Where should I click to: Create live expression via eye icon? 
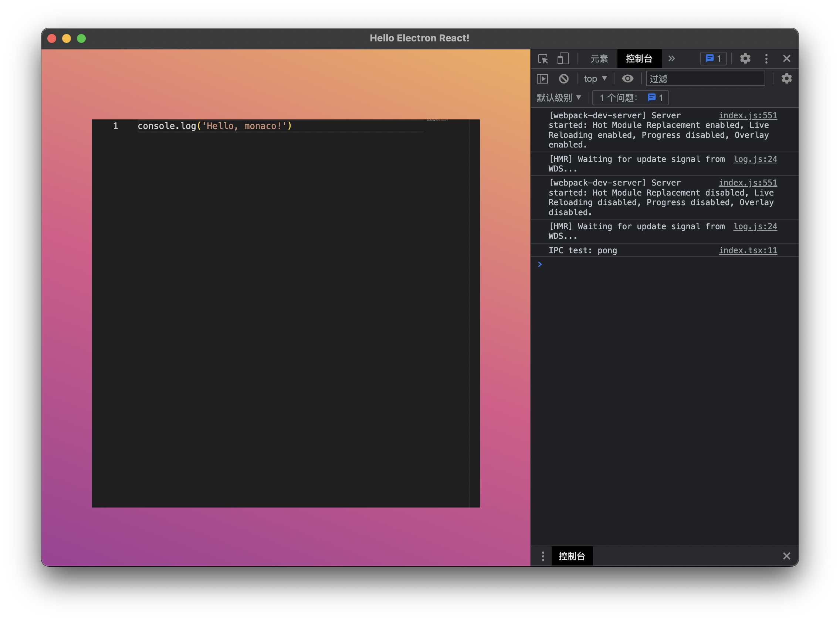(627, 79)
